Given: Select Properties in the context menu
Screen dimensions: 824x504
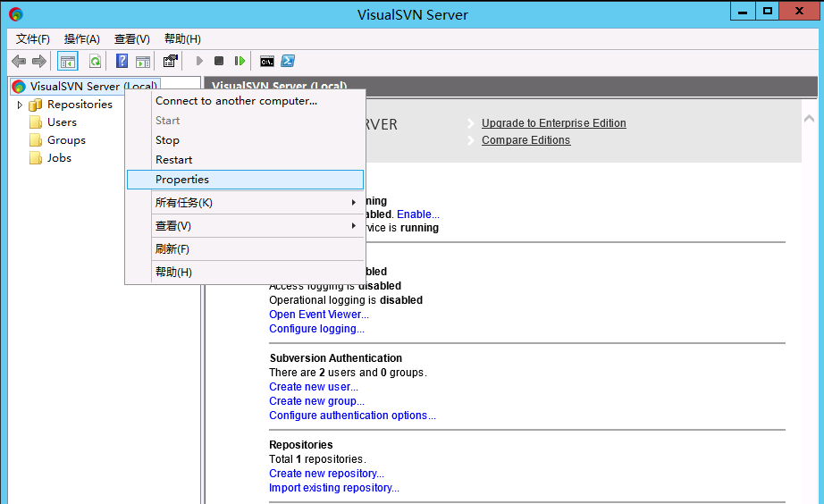Looking at the screenshot, I should tap(245, 180).
